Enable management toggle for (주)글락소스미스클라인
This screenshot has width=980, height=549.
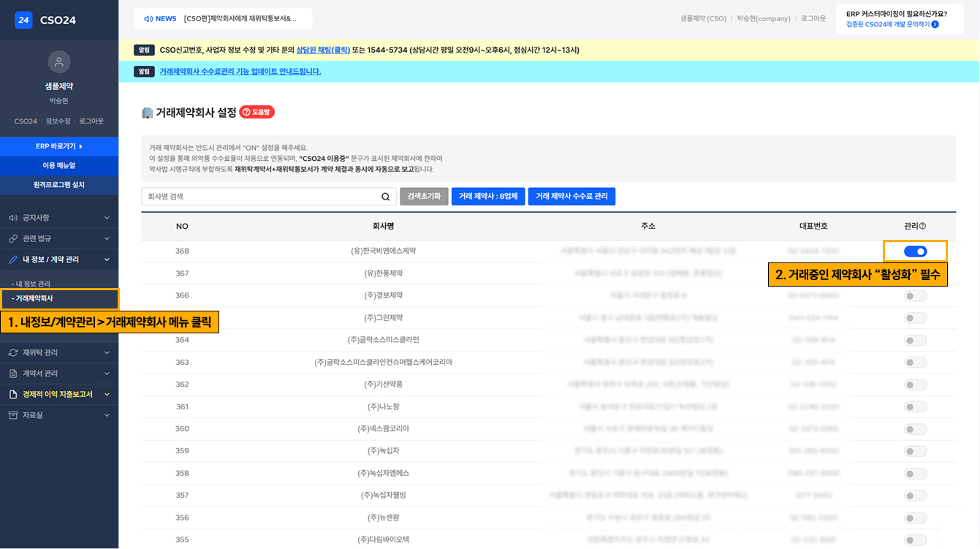click(x=915, y=341)
